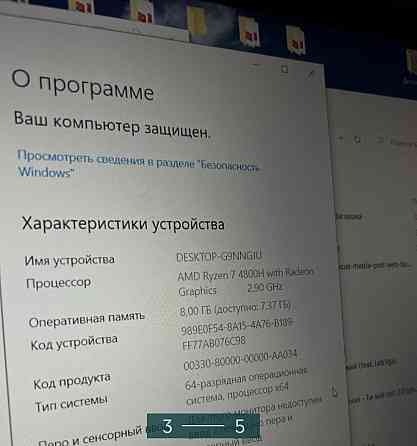The image size is (417, 446).
Task: Minimize the About settings window
Action: 256,65
